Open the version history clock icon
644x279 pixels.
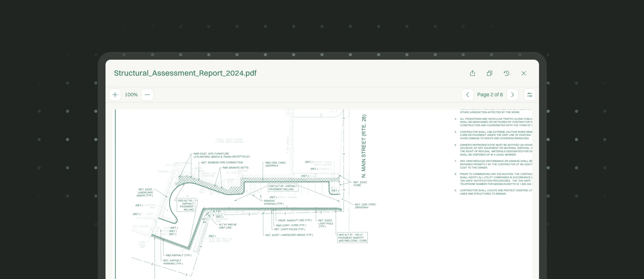point(506,73)
